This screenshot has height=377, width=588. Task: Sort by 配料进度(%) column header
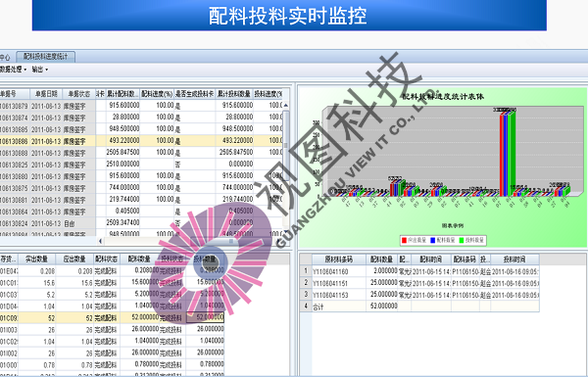coord(157,94)
